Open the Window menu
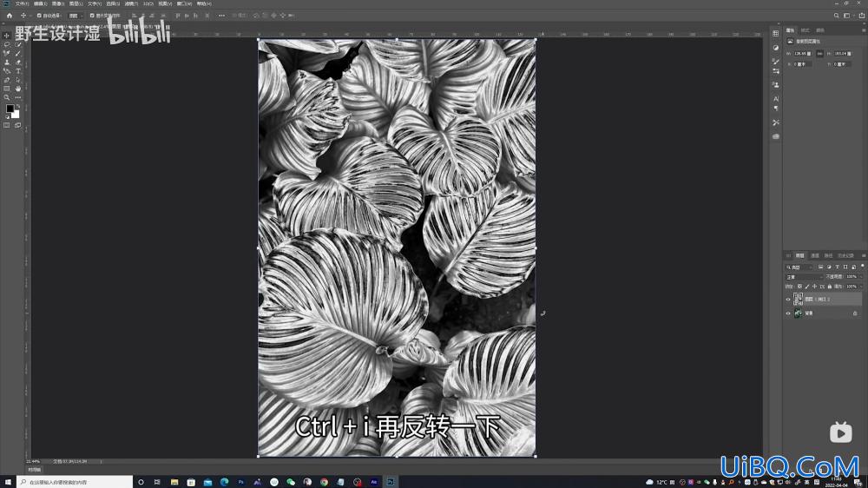 184,3
